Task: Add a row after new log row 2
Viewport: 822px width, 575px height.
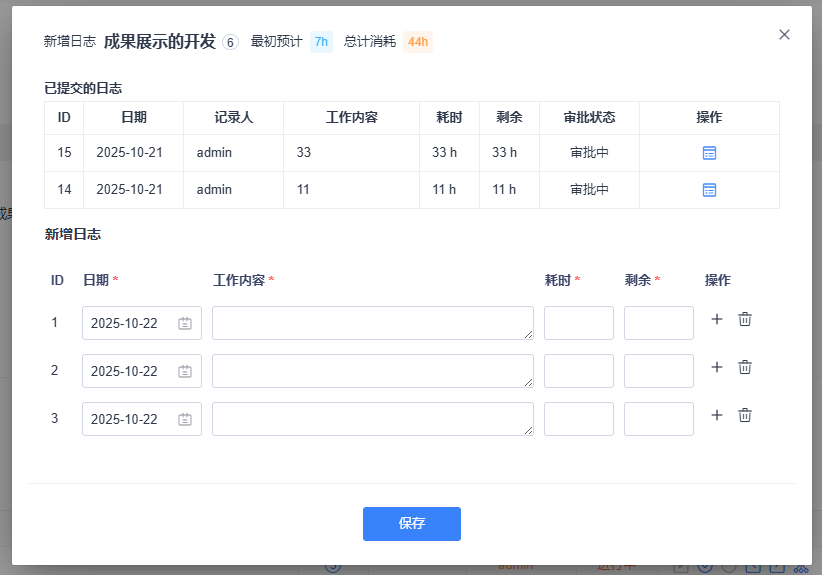Action: (x=716, y=367)
